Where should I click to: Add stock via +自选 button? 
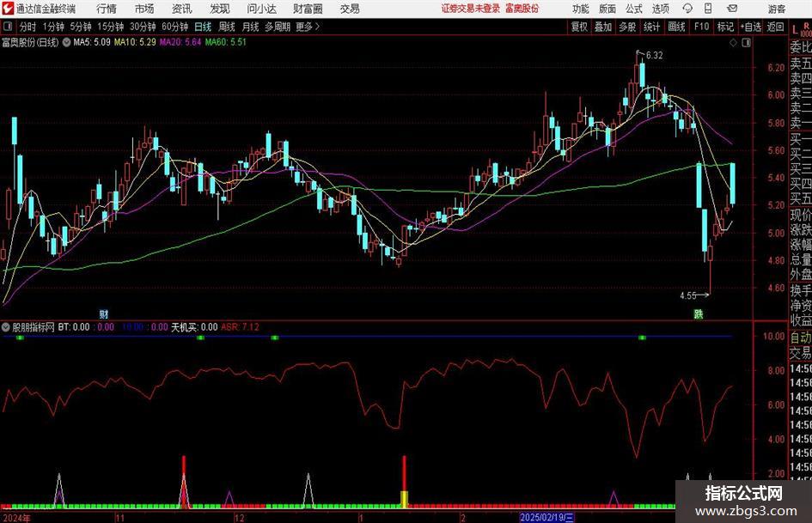pyautogui.click(x=751, y=27)
